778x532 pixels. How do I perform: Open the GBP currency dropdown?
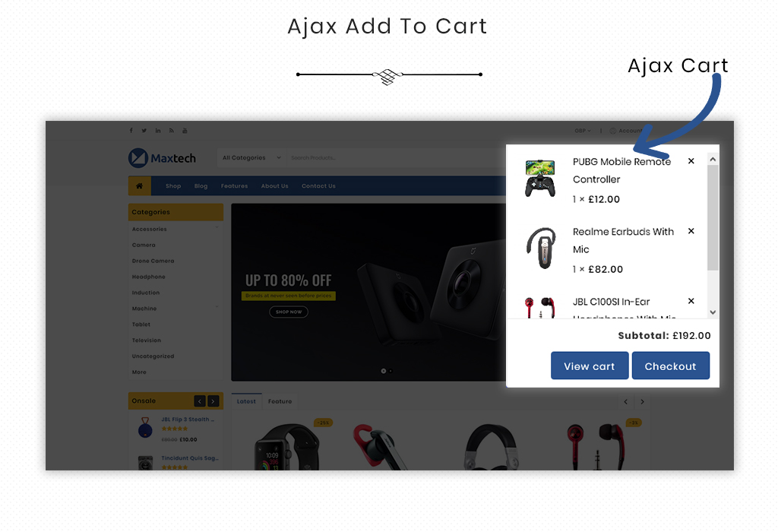tap(583, 131)
